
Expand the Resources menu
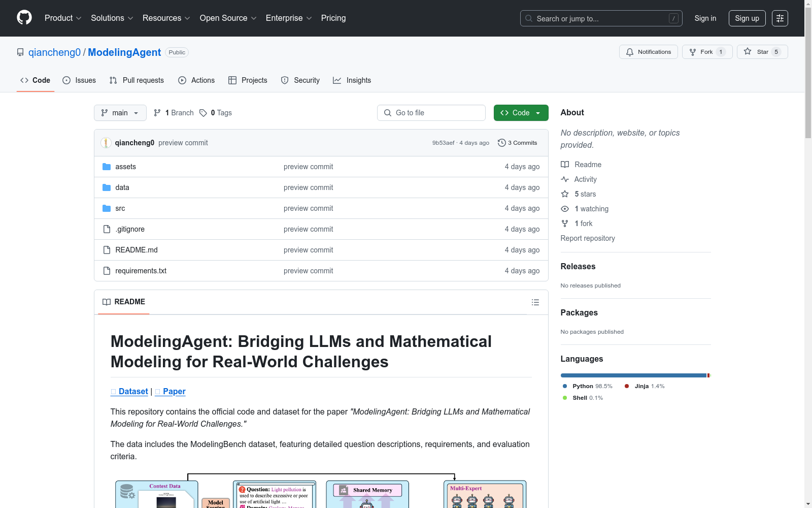pyautogui.click(x=166, y=18)
